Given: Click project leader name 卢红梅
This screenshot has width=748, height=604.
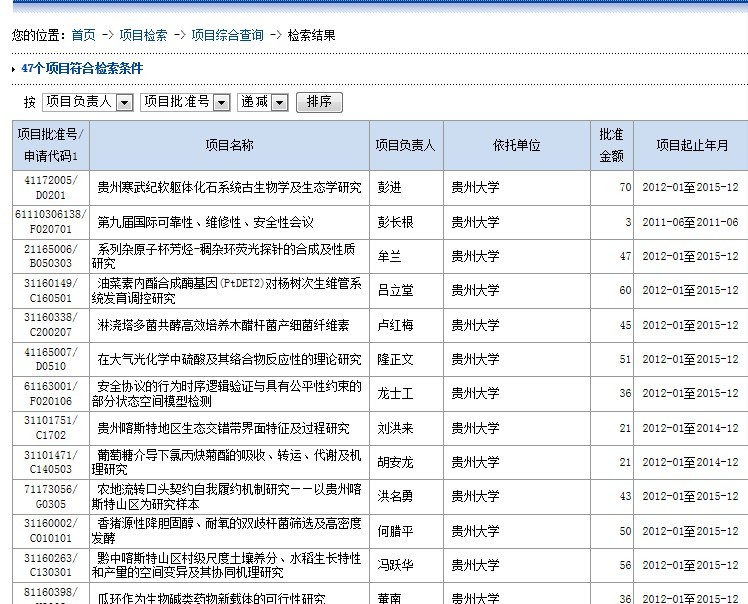Looking at the screenshot, I should click(x=395, y=325).
